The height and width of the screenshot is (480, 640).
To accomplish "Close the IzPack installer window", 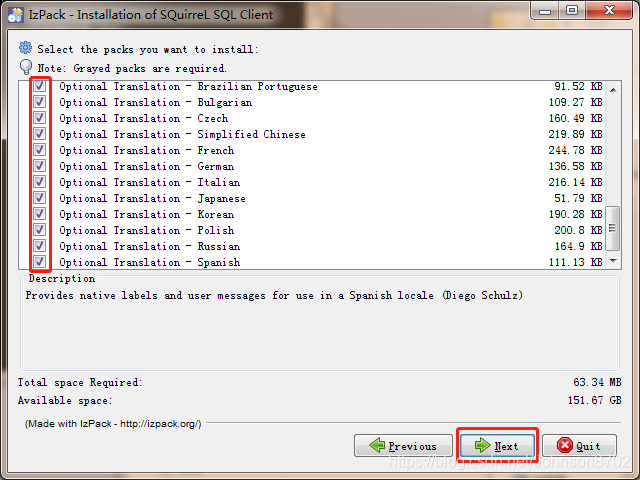I will pyautogui.click(x=609, y=10).
